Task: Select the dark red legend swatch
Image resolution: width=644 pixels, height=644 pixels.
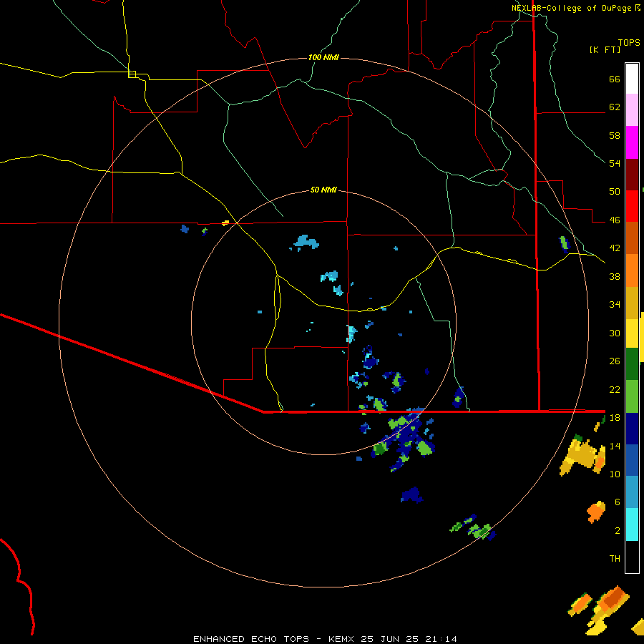Action: [632, 175]
